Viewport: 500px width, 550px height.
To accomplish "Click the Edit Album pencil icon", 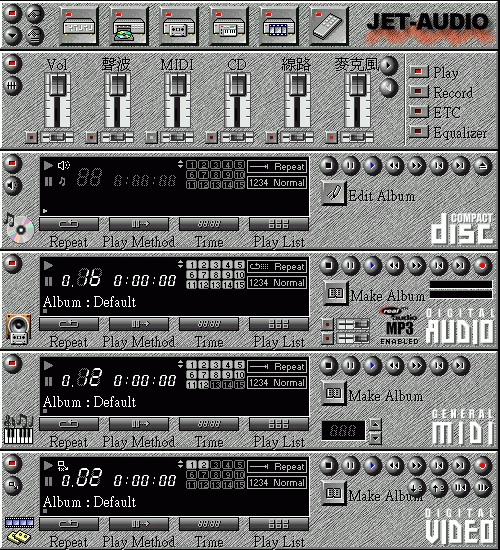I will pos(333,193).
